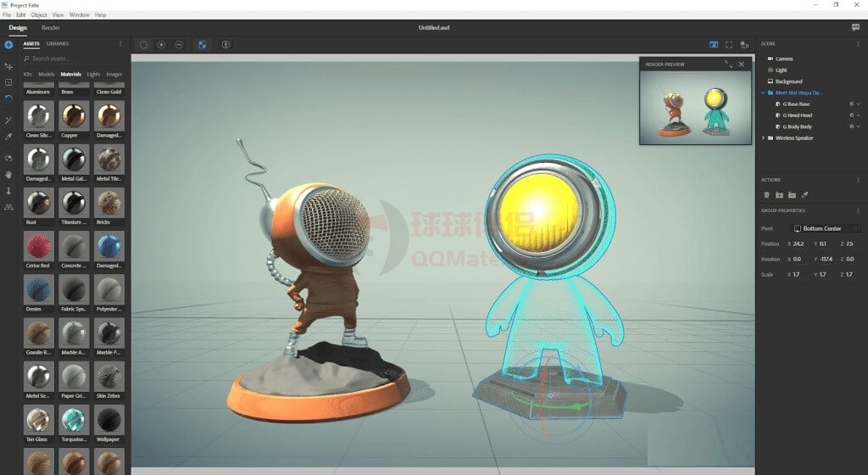Click the blue Add Assets plus button

(x=8, y=44)
